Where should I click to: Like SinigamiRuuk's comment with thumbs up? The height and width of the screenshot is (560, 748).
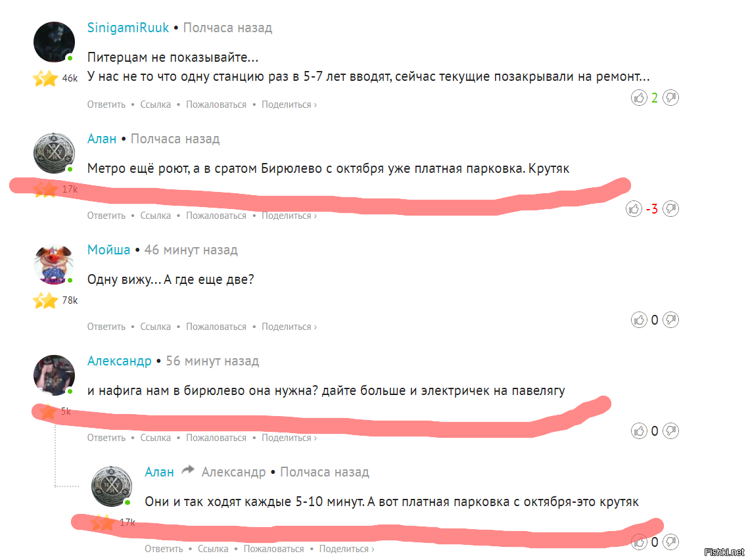(x=639, y=98)
